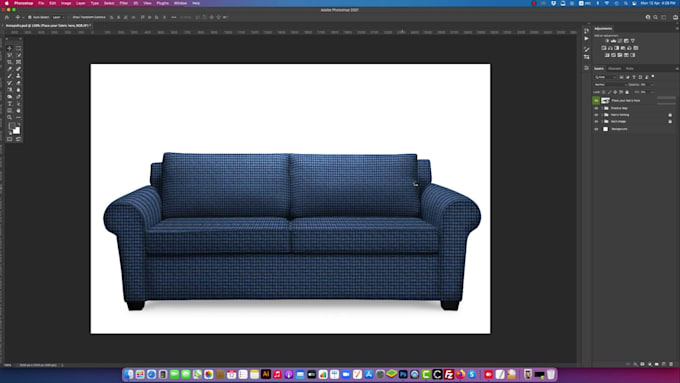
Task: Click the search icon in options bar
Action: 655,17
